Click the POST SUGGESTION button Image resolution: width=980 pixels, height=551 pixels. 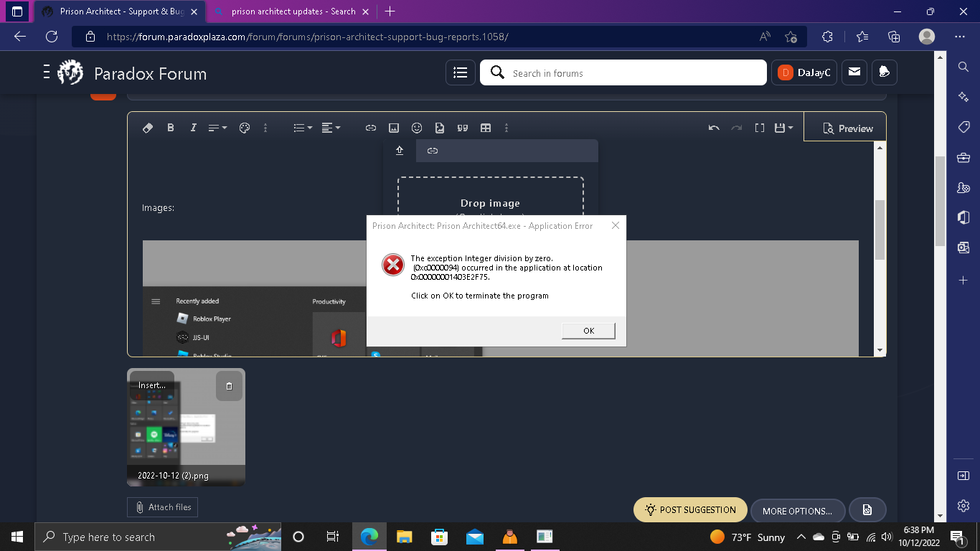(x=690, y=510)
